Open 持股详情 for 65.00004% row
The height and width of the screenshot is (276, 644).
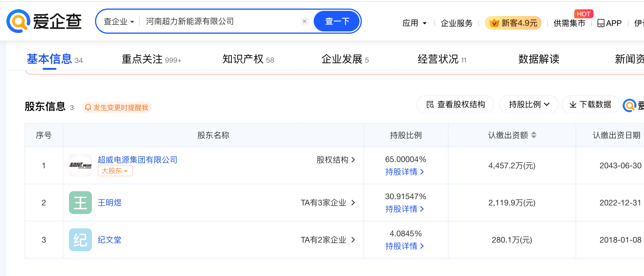click(404, 172)
